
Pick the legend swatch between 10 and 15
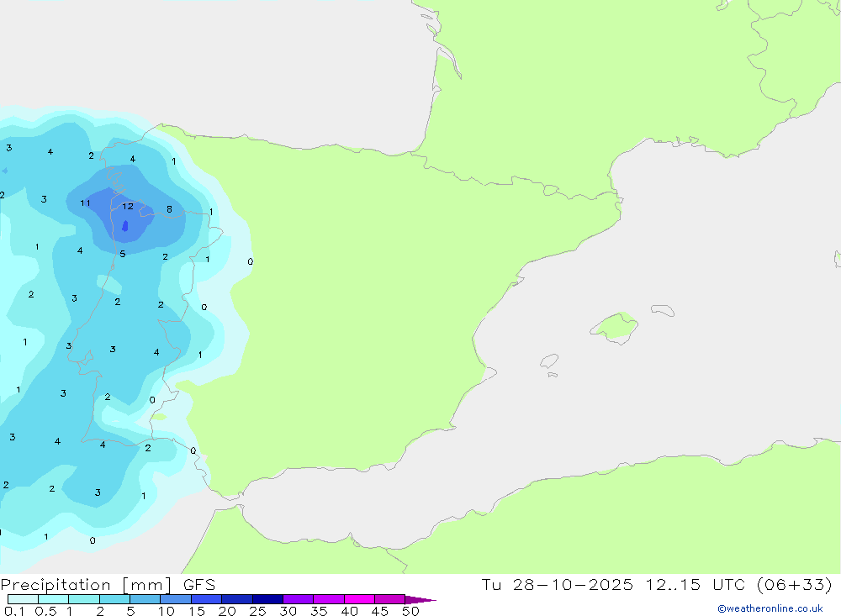pyautogui.click(x=176, y=599)
